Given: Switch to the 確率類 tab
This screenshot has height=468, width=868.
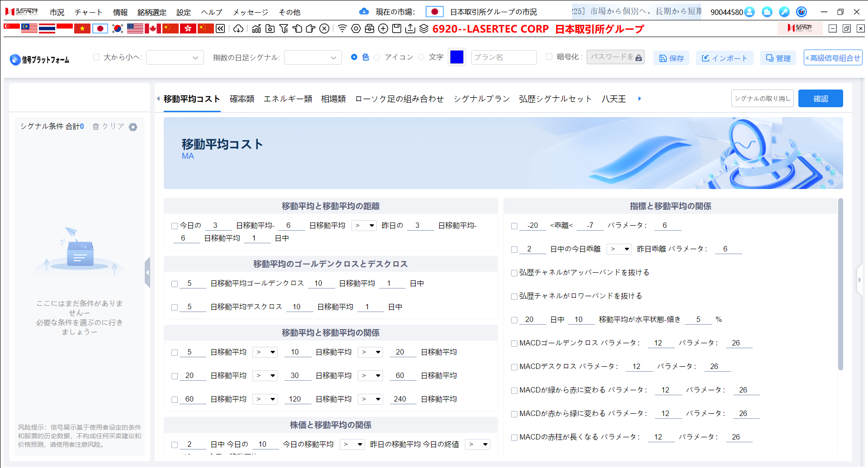Looking at the screenshot, I should 242,99.
